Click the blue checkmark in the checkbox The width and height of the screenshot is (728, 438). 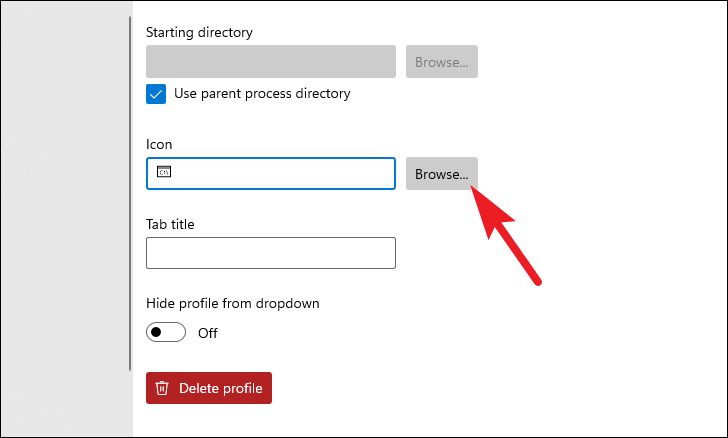[x=156, y=94]
